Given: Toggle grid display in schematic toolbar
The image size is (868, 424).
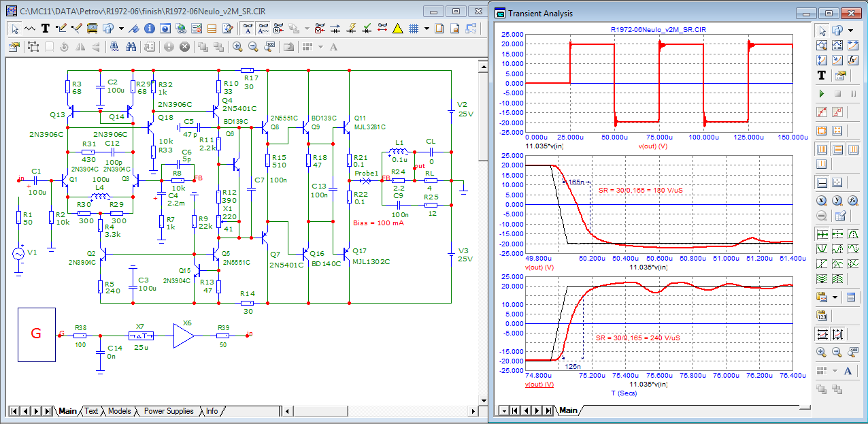Looking at the screenshot, I should (414, 29).
